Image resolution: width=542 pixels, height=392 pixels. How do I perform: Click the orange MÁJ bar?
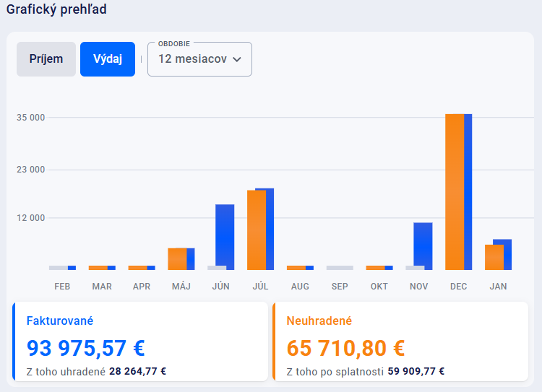(176, 258)
